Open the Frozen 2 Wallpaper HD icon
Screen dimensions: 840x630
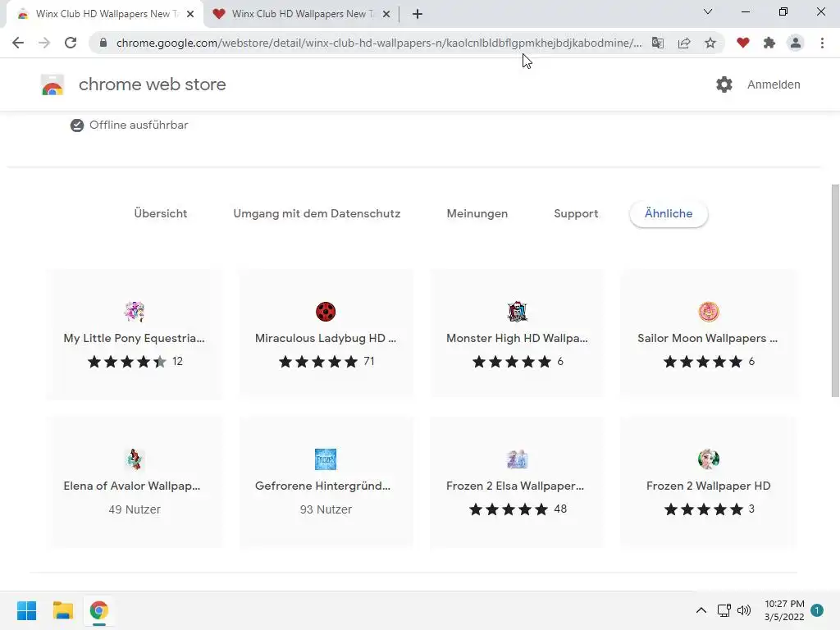point(708,459)
